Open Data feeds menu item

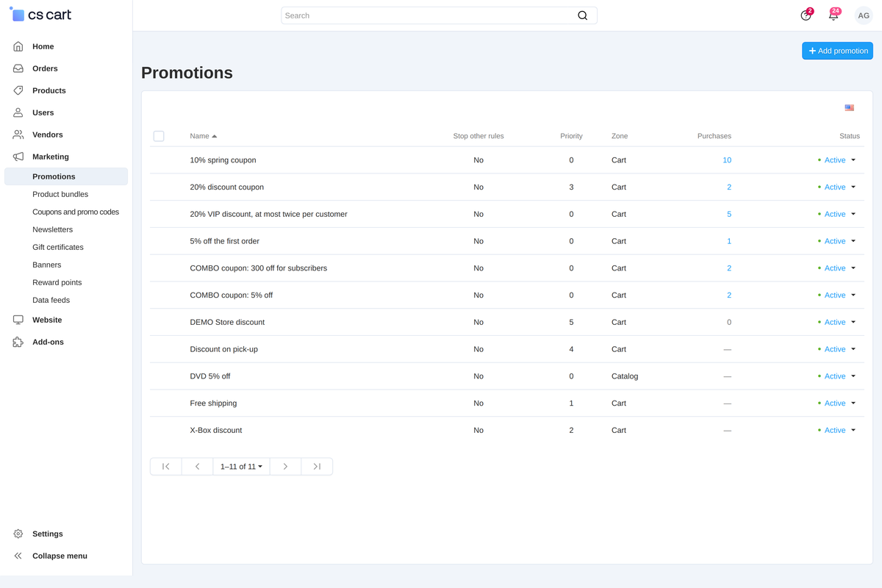point(51,300)
